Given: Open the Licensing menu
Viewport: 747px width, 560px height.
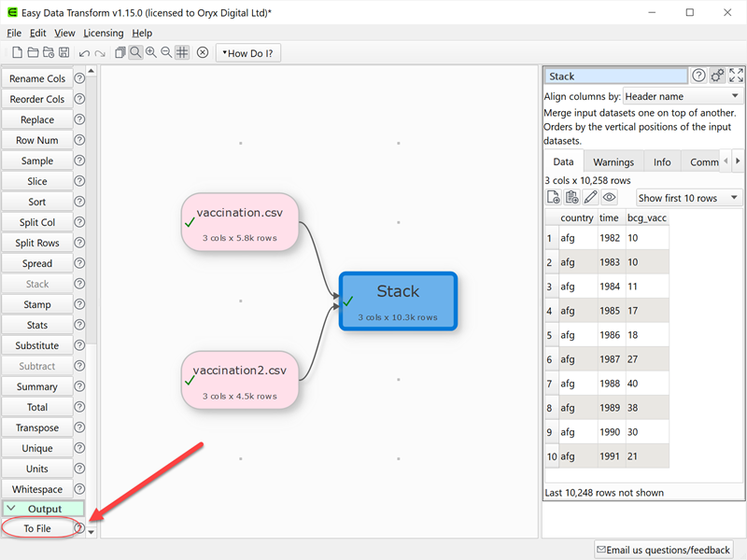Looking at the screenshot, I should pos(103,33).
